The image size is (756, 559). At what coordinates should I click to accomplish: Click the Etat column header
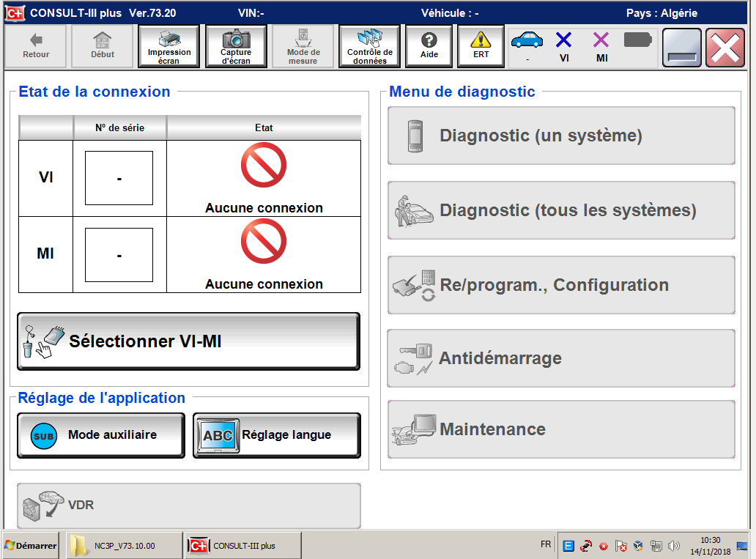264,127
